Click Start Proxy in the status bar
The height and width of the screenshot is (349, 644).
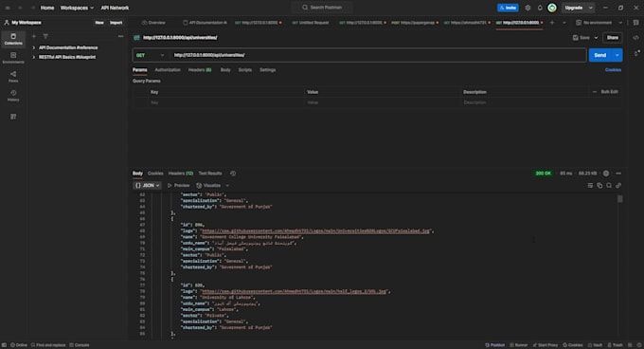(546, 345)
